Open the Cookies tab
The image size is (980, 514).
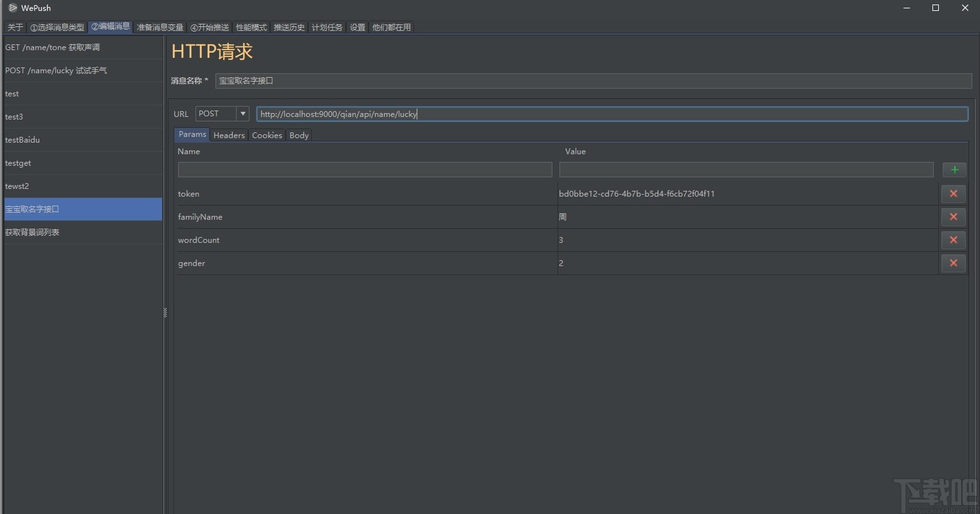click(x=267, y=135)
